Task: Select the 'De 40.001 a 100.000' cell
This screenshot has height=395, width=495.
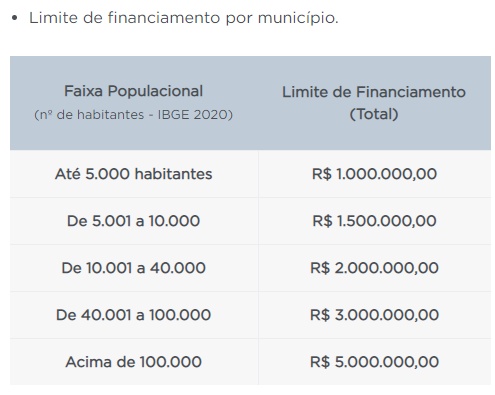Action: (134, 315)
